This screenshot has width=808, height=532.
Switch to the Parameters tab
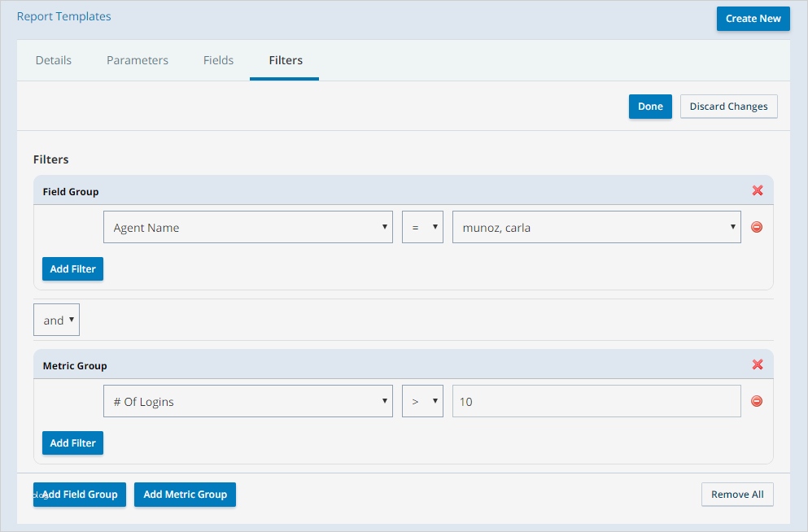coord(138,60)
